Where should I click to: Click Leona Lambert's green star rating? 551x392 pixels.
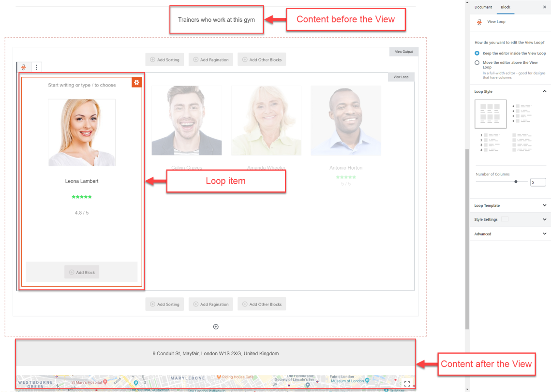pyautogui.click(x=82, y=197)
